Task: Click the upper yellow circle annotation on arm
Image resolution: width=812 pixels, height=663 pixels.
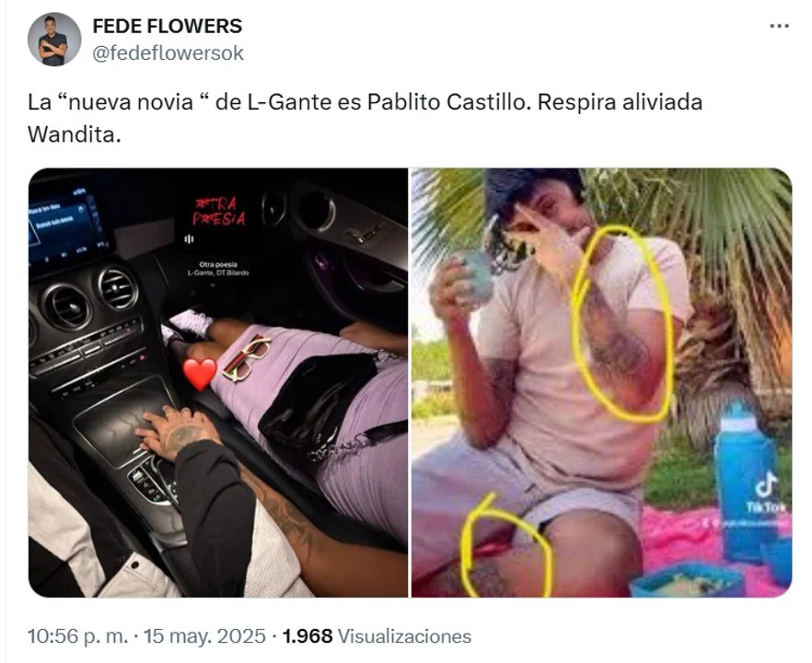Action: tap(621, 324)
